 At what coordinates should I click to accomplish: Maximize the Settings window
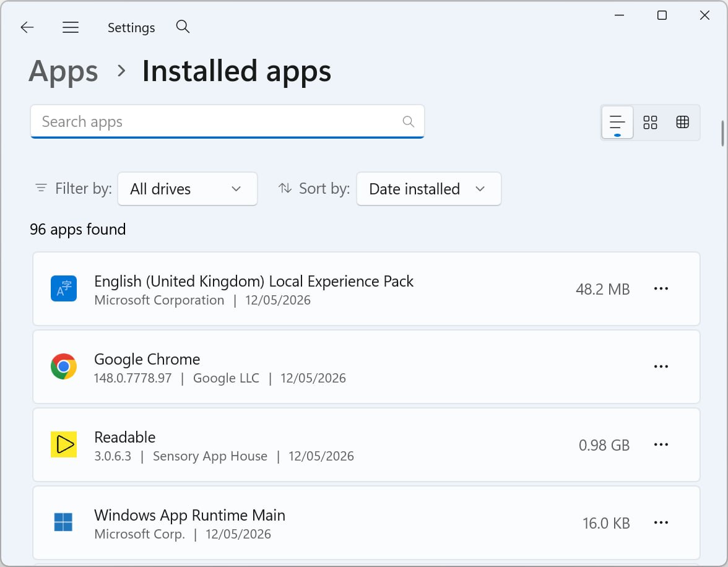point(662,15)
